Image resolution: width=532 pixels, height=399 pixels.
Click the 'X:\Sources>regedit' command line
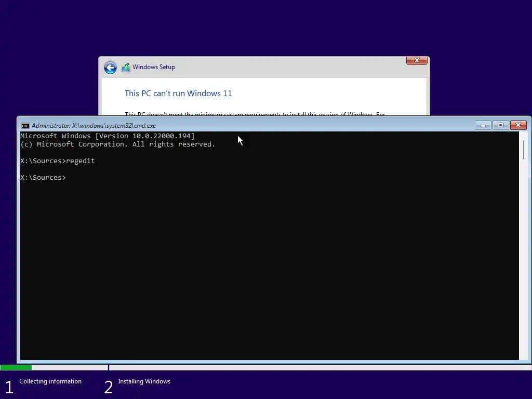58,161
